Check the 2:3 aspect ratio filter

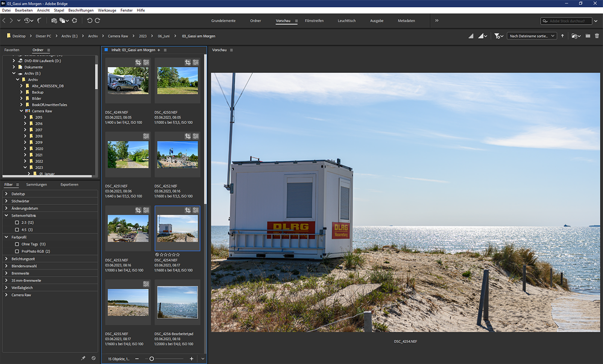[17, 222]
